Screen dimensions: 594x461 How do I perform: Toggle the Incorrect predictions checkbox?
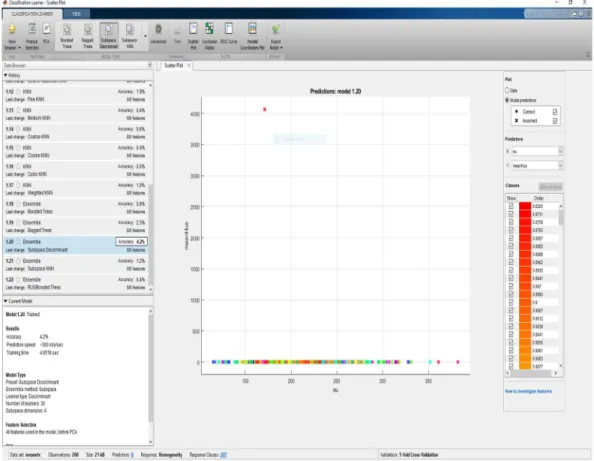[555, 121]
